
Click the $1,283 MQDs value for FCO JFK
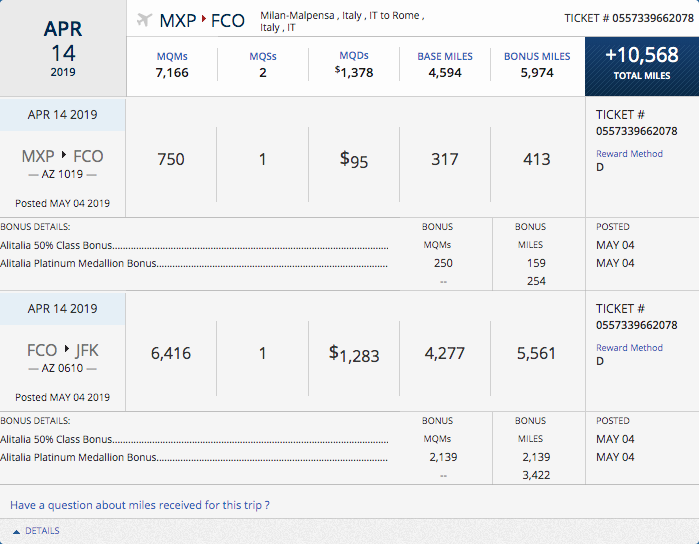click(353, 354)
